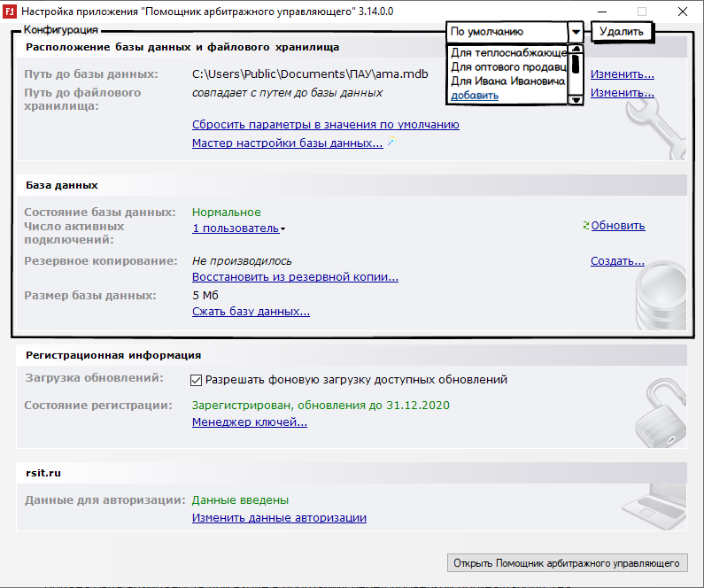The width and height of the screenshot is (704, 588).
Task: Toggle background update download checkbox
Action: (197, 380)
